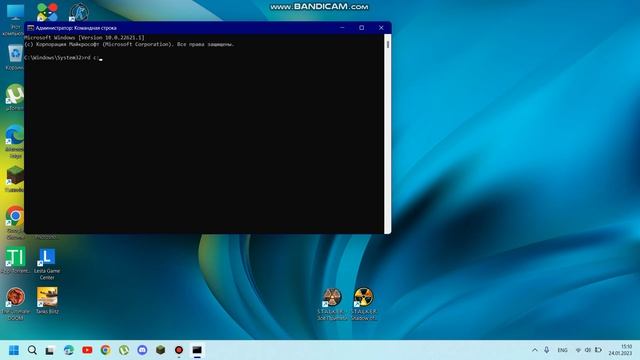The width and height of the screenshot is (640, 360).
Task: Open network settings from the tray
Action: point(578,350)
